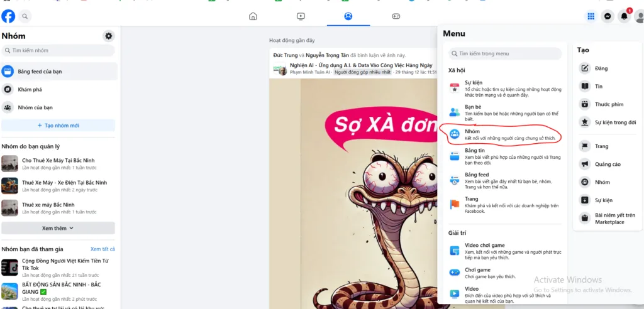This screenshot has height=309, width=644.
Task: Open 'Bảng feed' menu entry
Action: tap(505, 180)
